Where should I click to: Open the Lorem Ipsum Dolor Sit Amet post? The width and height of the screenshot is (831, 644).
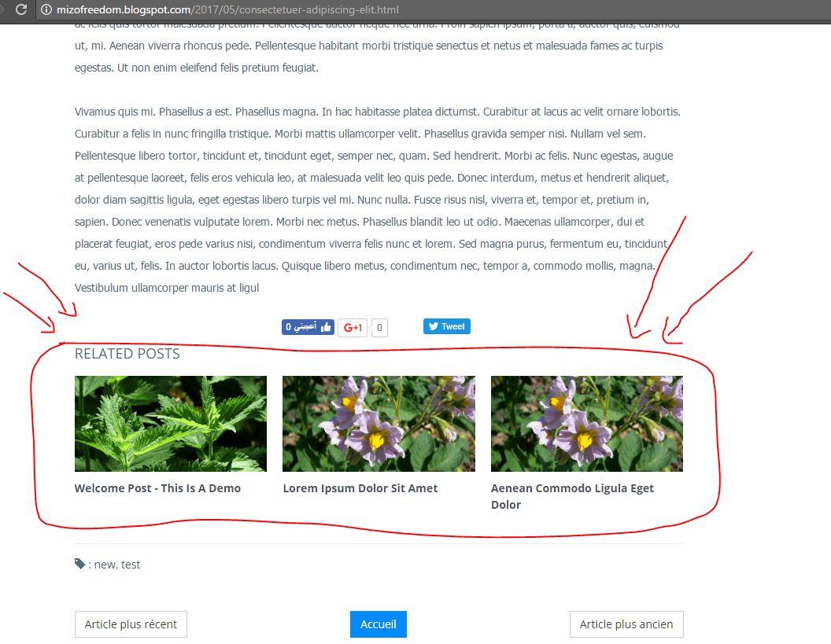coord(360,488)
